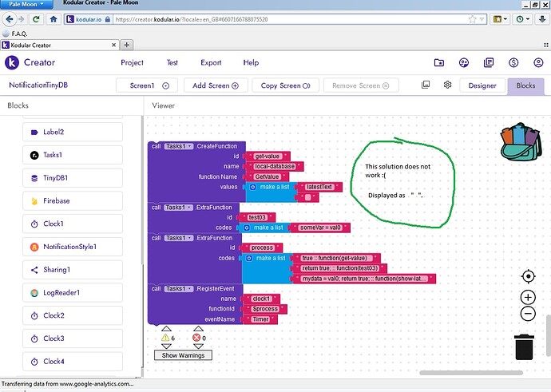
Task: Select the 'Timer' text block
Action: [260, 319]
